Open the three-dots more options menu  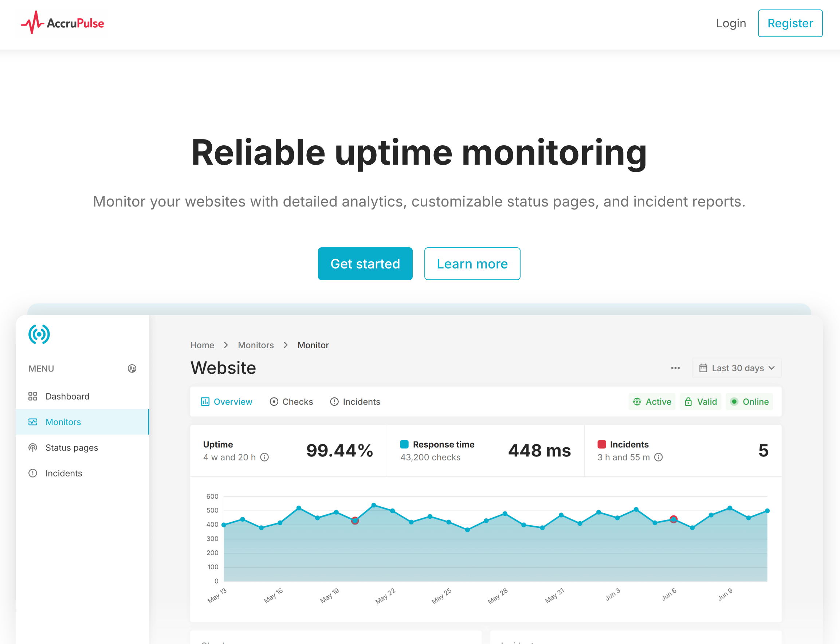point(675,368)
